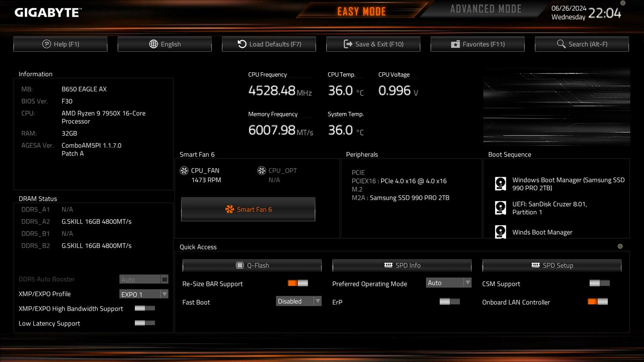Click the CPU_FAN fan icon

[184, 171]
